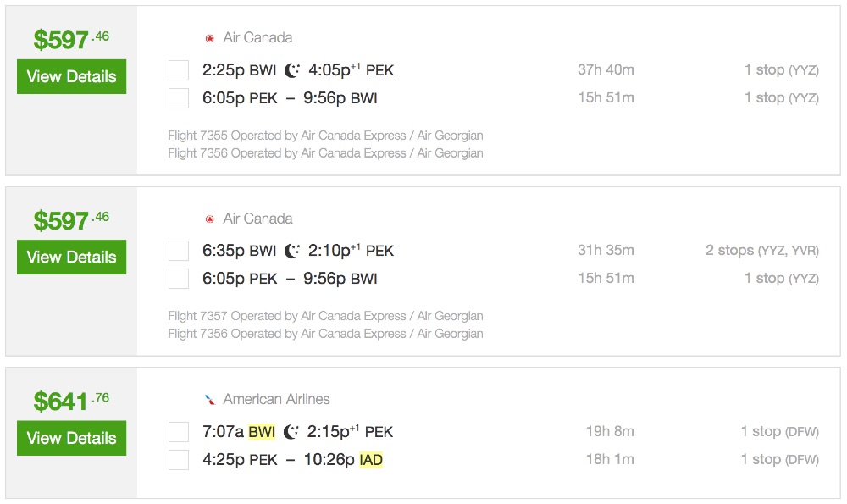This screenshot has height=504, width=847.
Task: Click the highlighted BWI airport code
Action: [x=262, y=432]
